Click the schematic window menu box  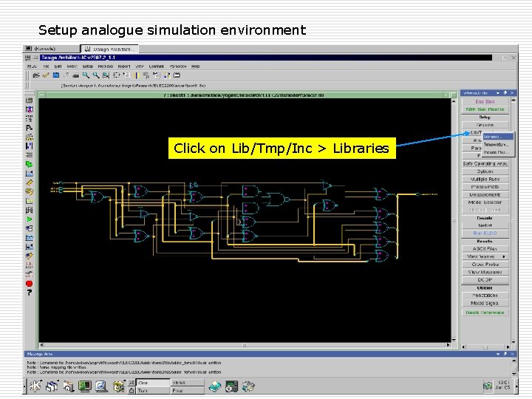[42, 95]
